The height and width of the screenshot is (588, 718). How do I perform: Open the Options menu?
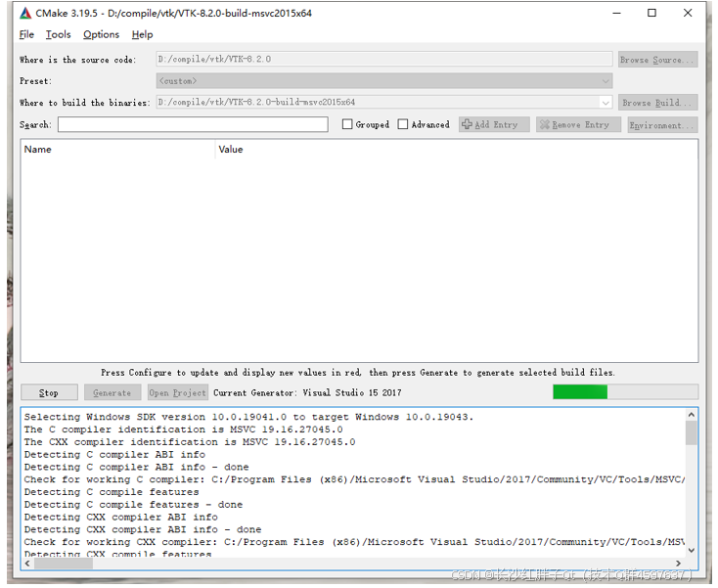(101, 35)
